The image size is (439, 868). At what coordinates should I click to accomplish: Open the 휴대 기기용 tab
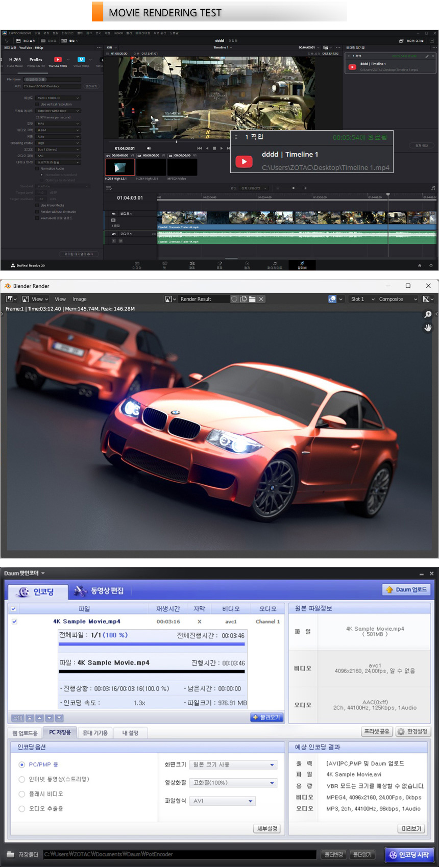tap(95, 733)
